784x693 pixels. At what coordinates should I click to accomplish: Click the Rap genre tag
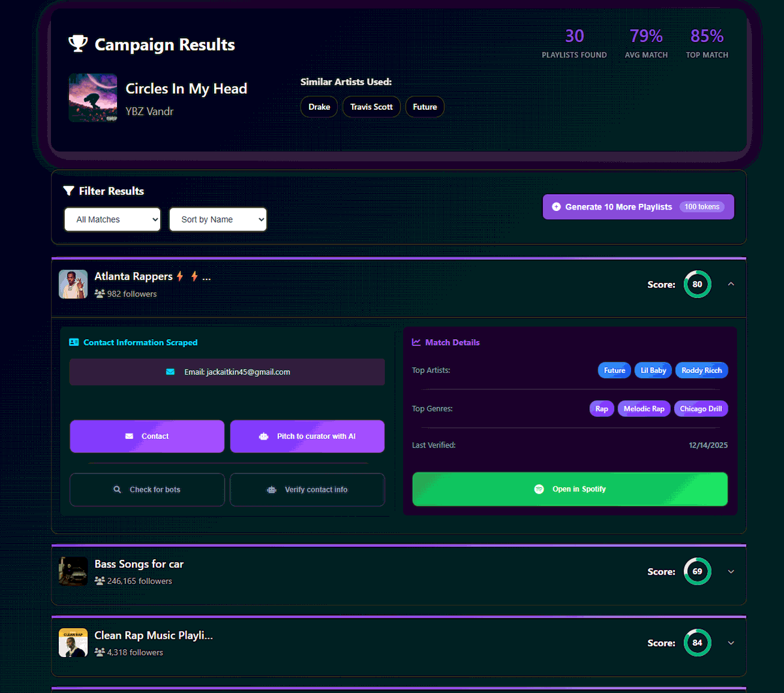point(602,409)
